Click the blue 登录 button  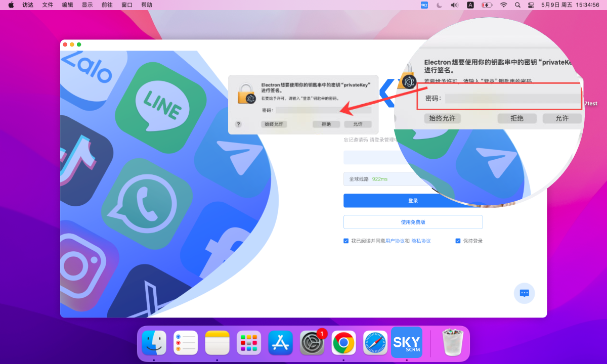pyautogui.click(x=413, y=201)
